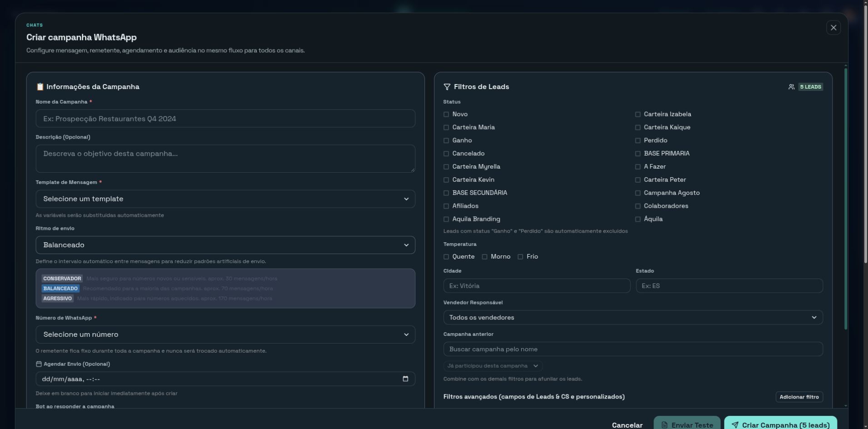Focus the Nome da Campanha input
The width and height of the screenshot is (868, 429).
[225, 119]
